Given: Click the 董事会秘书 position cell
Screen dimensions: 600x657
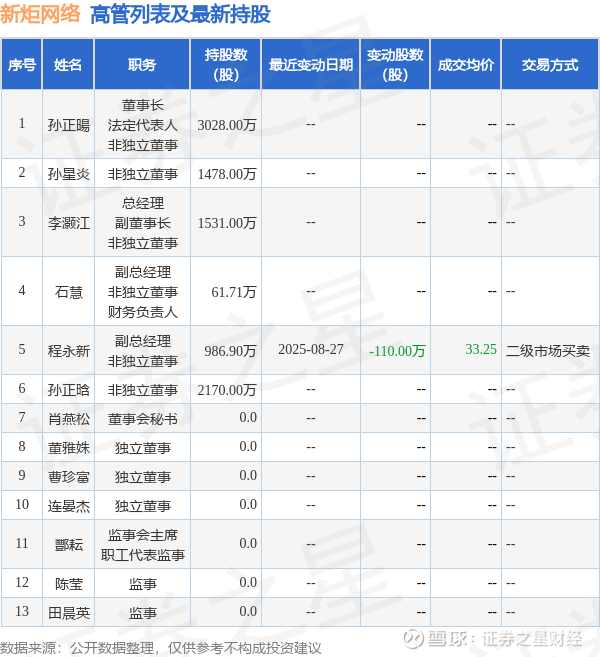Looking at the screenshot, I should (x=142, y=419).
